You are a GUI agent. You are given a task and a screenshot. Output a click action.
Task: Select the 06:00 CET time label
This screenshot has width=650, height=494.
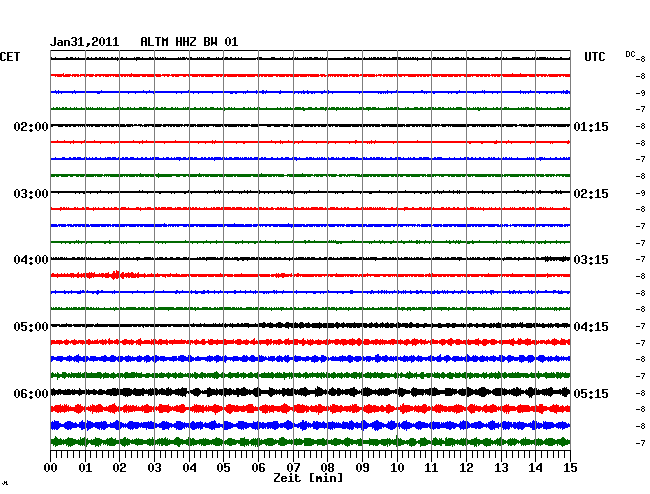coord(31,393)
